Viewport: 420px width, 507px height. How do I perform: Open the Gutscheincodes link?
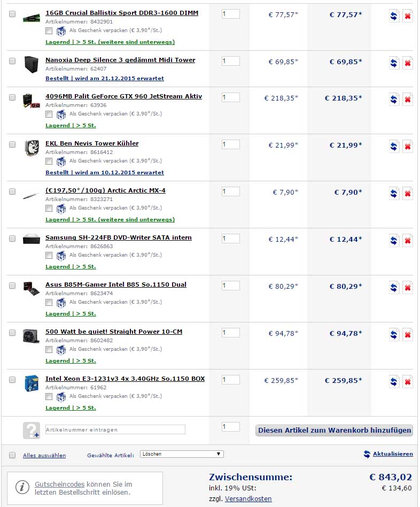(x=59, y=485)
